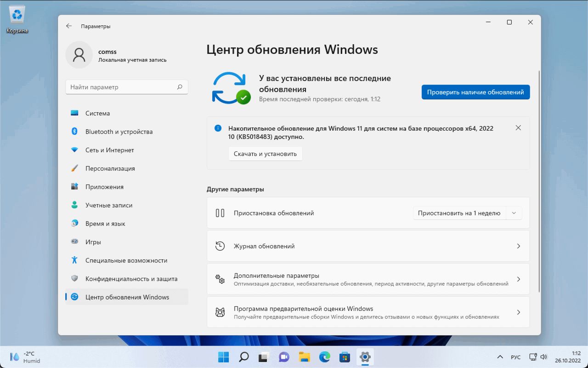This screenshot has height=368, width=588.
Task: Launch Microsoft Edge from the taskbar
Action: [x=324, y=357]
